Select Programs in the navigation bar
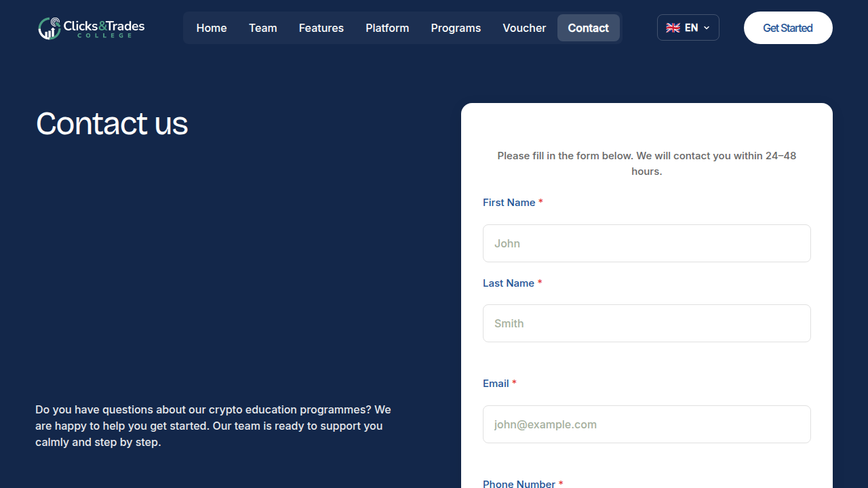 (456, 28)
